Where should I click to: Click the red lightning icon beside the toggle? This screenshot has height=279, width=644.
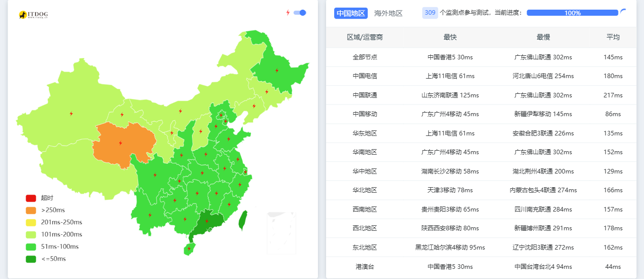[x=288, y=13]
